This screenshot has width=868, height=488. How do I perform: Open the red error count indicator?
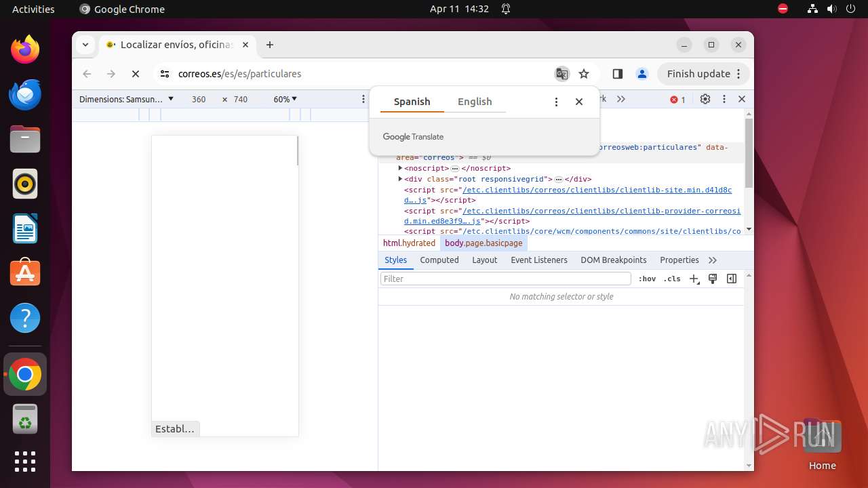(678, 100)
